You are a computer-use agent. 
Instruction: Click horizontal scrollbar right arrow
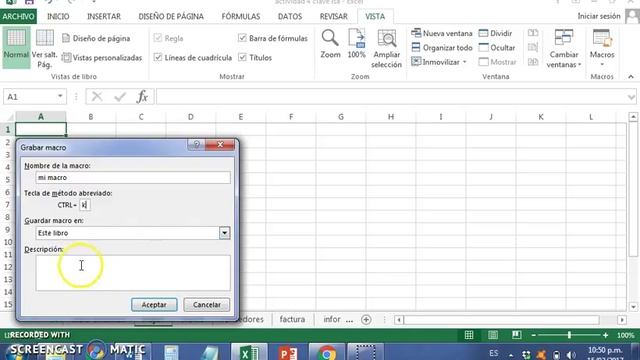click(622, 320)
